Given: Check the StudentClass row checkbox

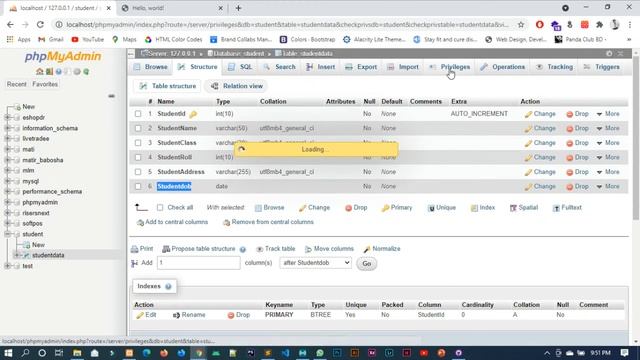Looking at the screenshot, I should (x=138, y=143).
